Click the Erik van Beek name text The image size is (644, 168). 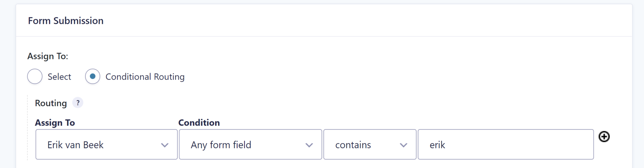point(75,145)
